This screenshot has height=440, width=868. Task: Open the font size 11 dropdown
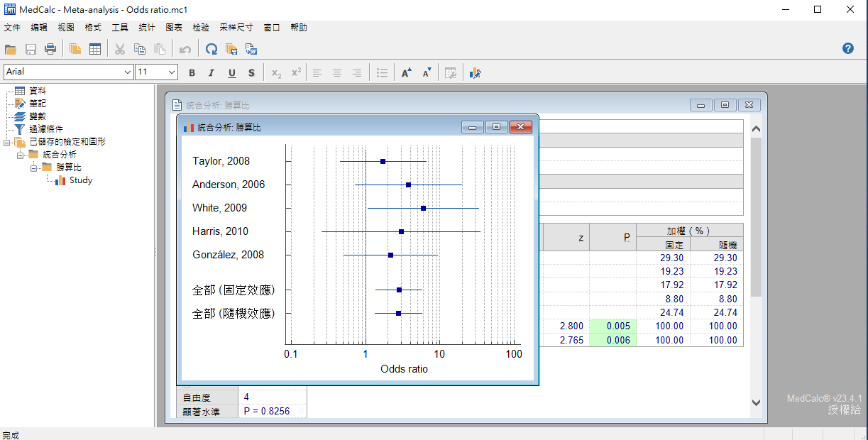172,72
